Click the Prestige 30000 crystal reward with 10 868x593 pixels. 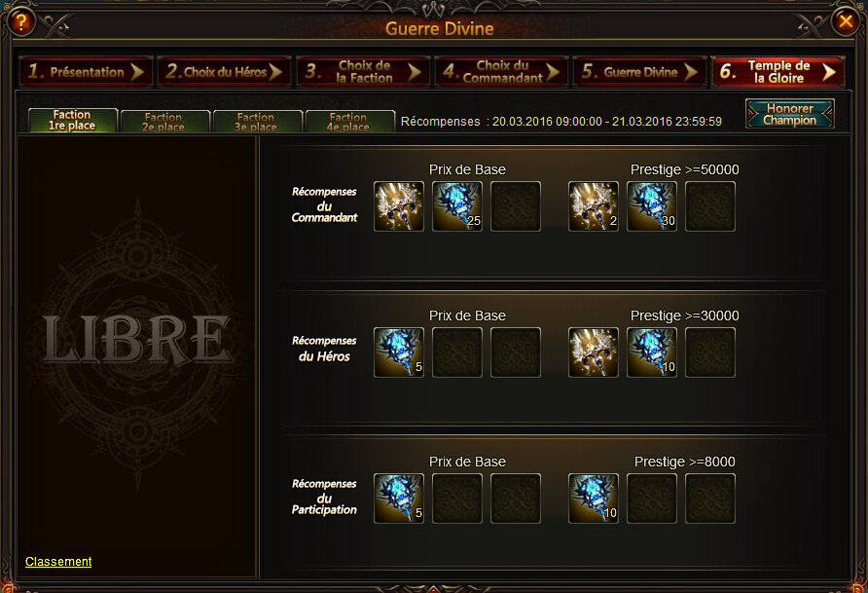tap(652, 352)
